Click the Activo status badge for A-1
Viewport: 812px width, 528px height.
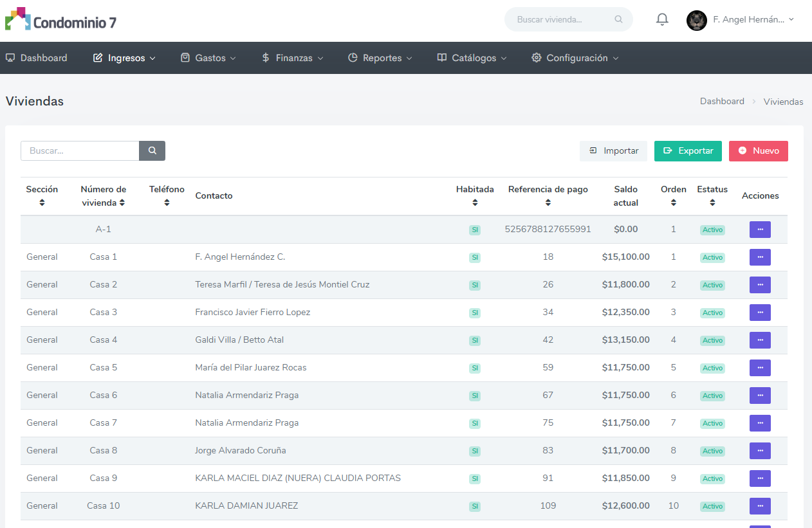point(712,230)
